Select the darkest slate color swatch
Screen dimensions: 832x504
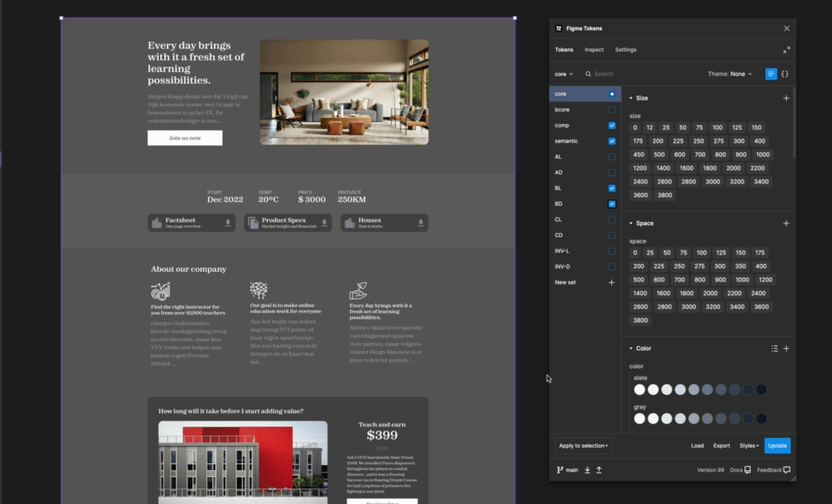(761, 390)
